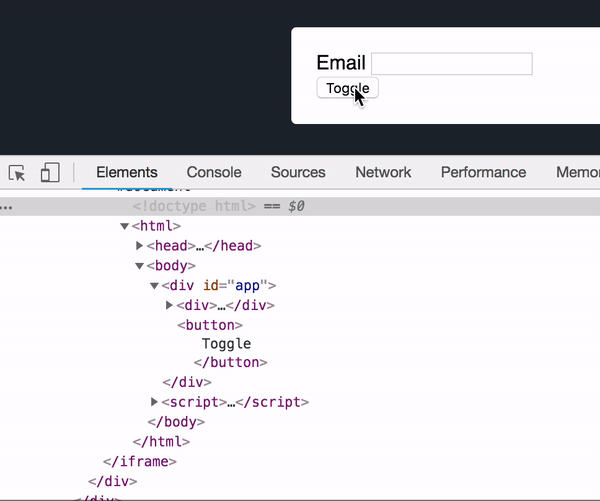Select the </div> closing tag below </button>
This screenshot has width=600, height=501.
click(187, 382)
